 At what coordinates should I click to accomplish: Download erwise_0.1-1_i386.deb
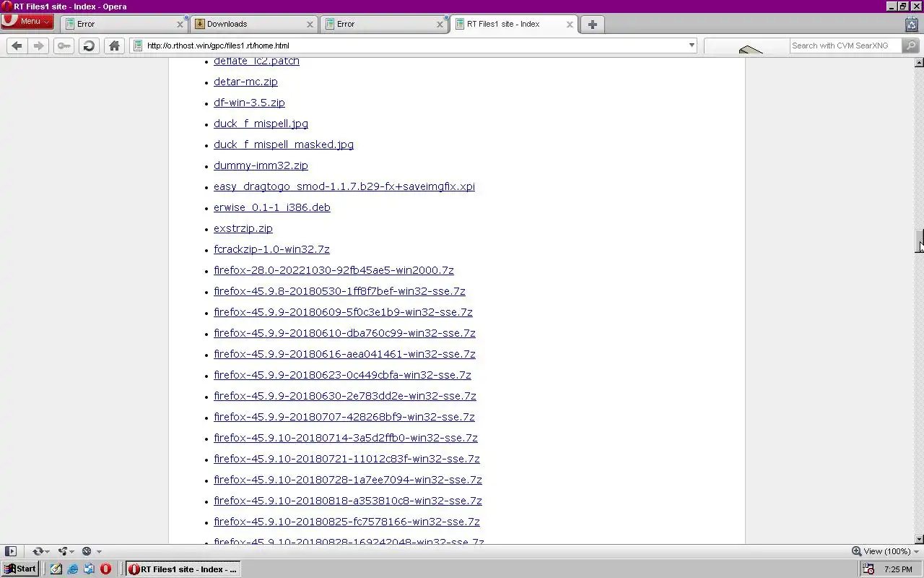(272, 207)
